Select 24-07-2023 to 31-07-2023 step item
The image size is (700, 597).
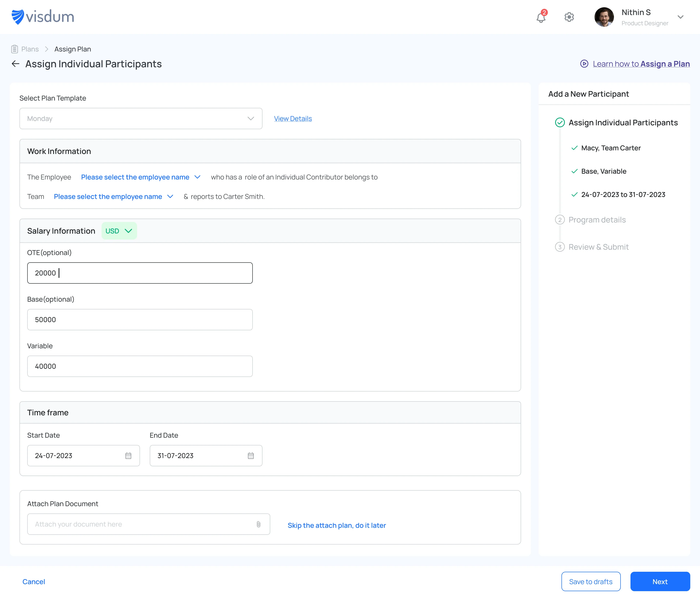[x=623, y=195]
